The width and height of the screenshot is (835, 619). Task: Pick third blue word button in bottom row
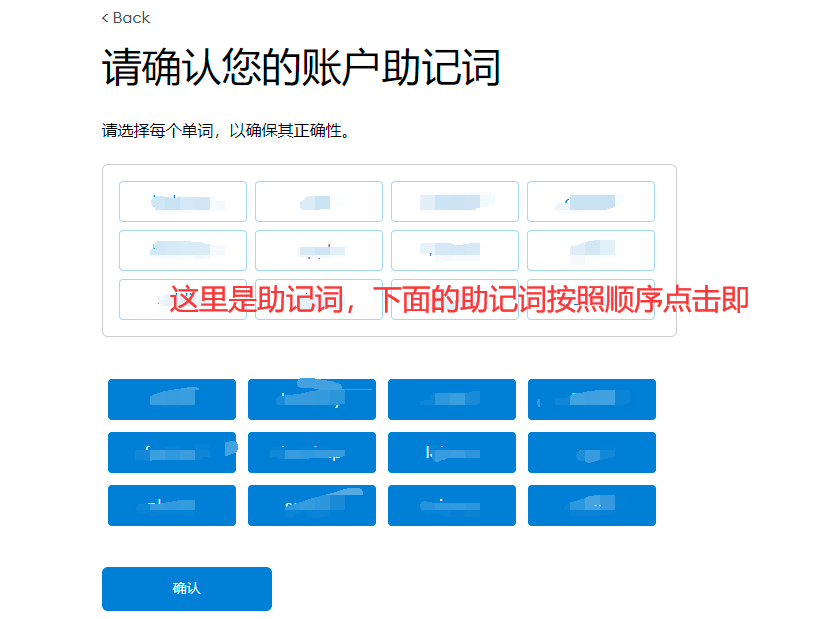click(452, 505)
